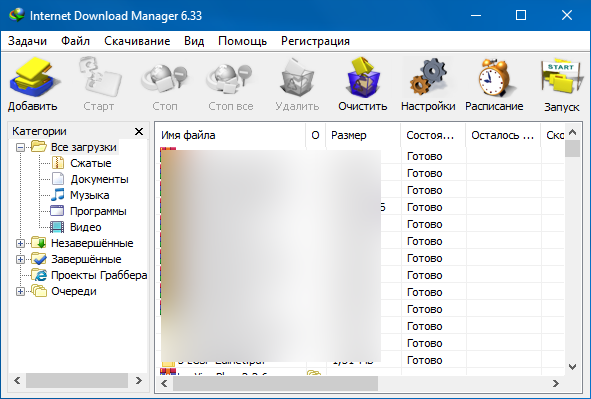Select the Видео film icon

pyautogui.click(x=57, y=227)
